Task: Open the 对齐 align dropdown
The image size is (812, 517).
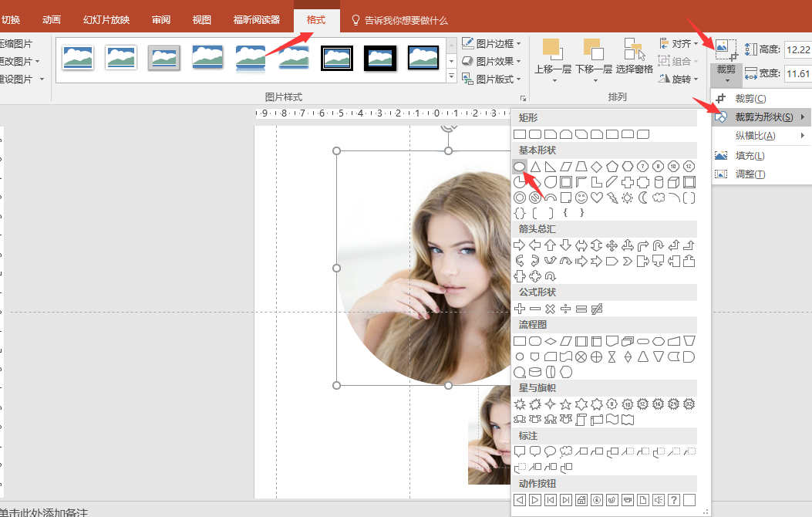Action: (x=679, y=43)
